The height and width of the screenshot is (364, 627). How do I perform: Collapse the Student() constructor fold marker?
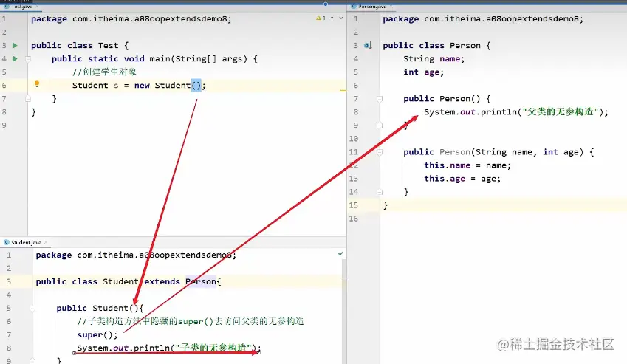point(32,308)
